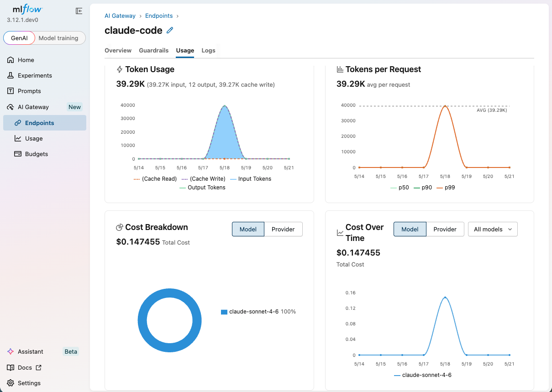Toggle the p90 legend series
The height and width of the screenshot is (392, 552).
[423, 188]
